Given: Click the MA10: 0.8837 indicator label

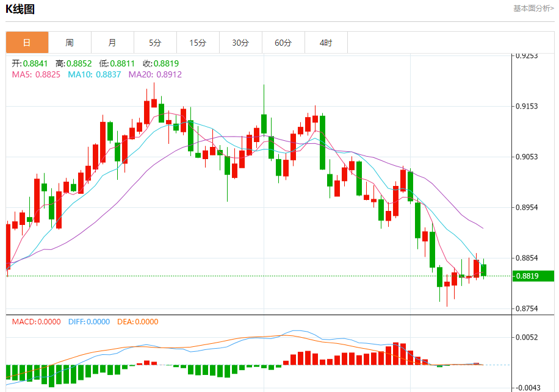Looking at the screenshot, I should coord(95,74).
